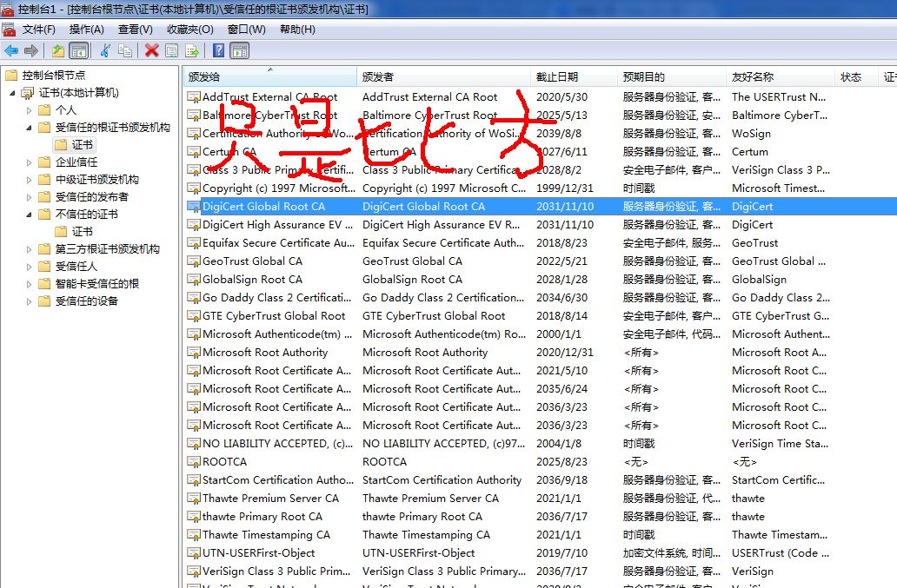Screen dimensions: 897x588
Task: Sort by the 状态 column header
Action: [x=856, y=76]
